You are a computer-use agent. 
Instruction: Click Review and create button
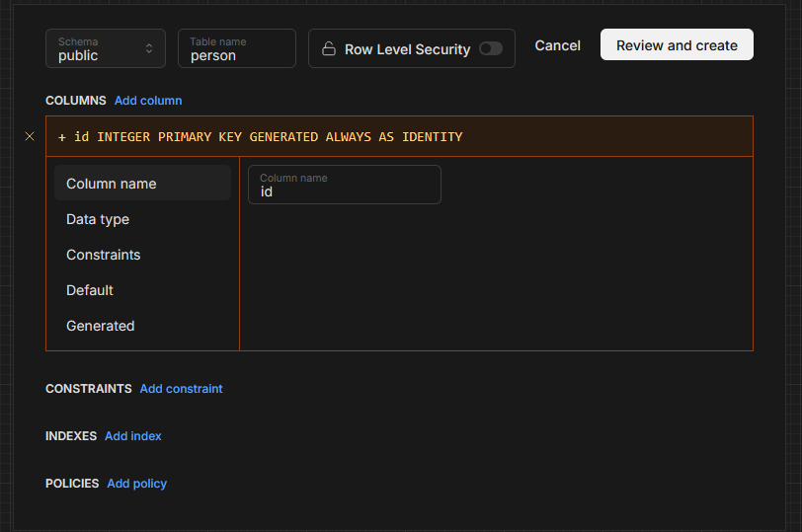(677, 44)
